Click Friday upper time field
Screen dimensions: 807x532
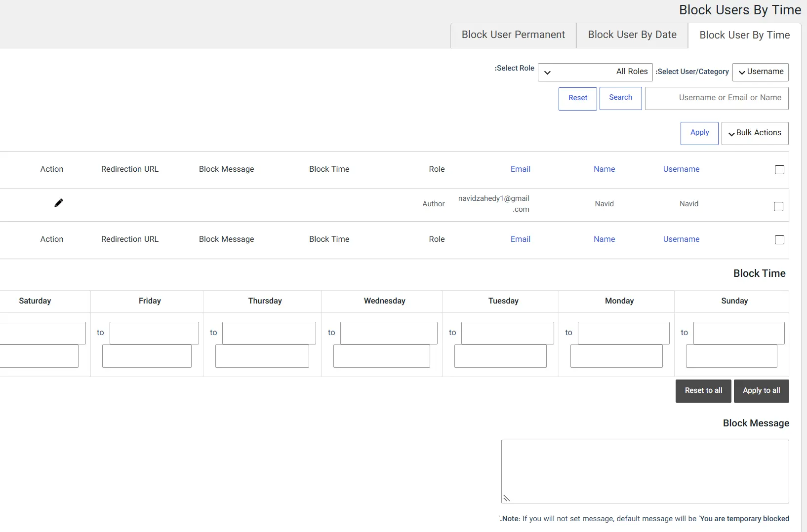pyautogui.click(x=154, y=333)
